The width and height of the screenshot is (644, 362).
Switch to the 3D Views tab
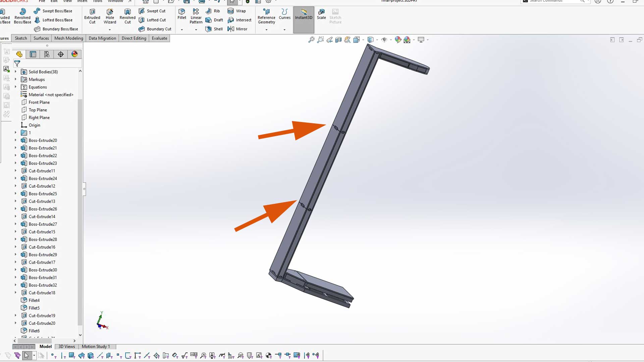click(66, 347)
